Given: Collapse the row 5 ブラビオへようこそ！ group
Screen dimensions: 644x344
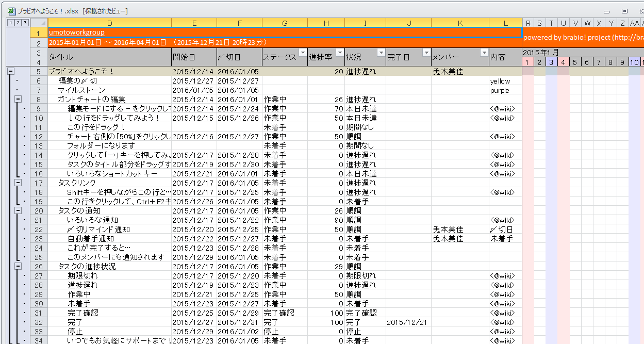Looking at the screenshot, I should (10, 72).
